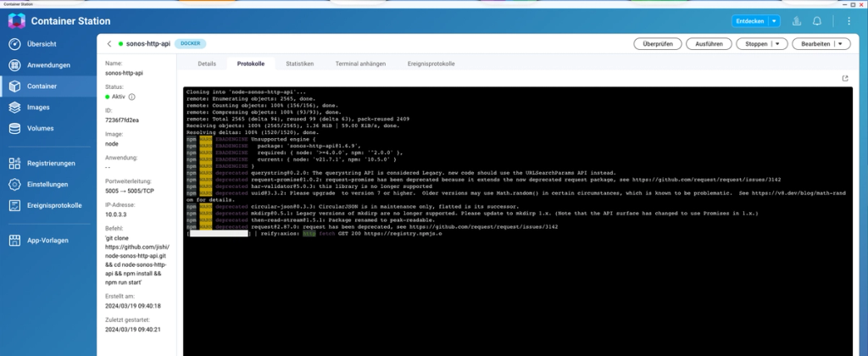This screenshot has width=868, height=356.
Task: Open the log in a new window icon
Action: 845,79
